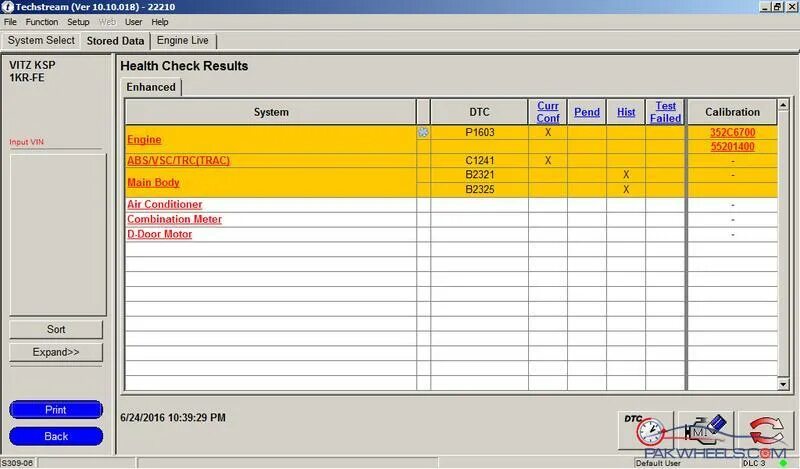Click the Hist X mark for B2321
The width and height of the screenshot is (800, 469).
(x=626, y=175)
